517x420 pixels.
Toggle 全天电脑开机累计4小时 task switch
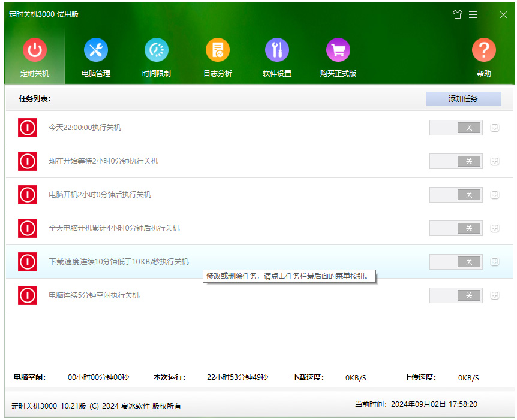(456, 228)
